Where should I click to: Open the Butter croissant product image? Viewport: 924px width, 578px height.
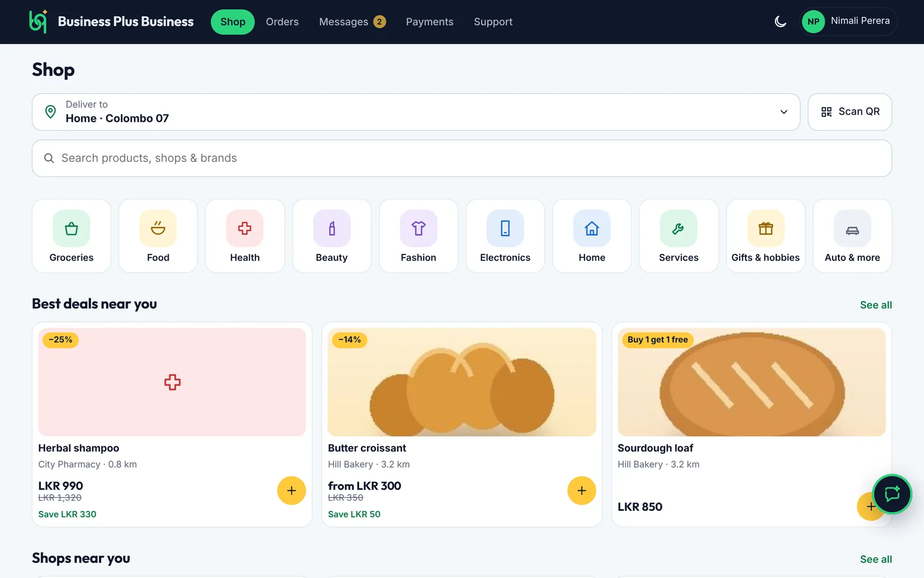coord(462,382)
